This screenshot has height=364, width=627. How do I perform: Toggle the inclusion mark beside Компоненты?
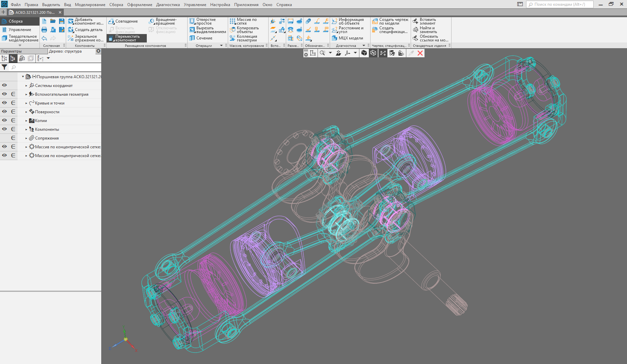pyautogui.click(x=13, y=129)
